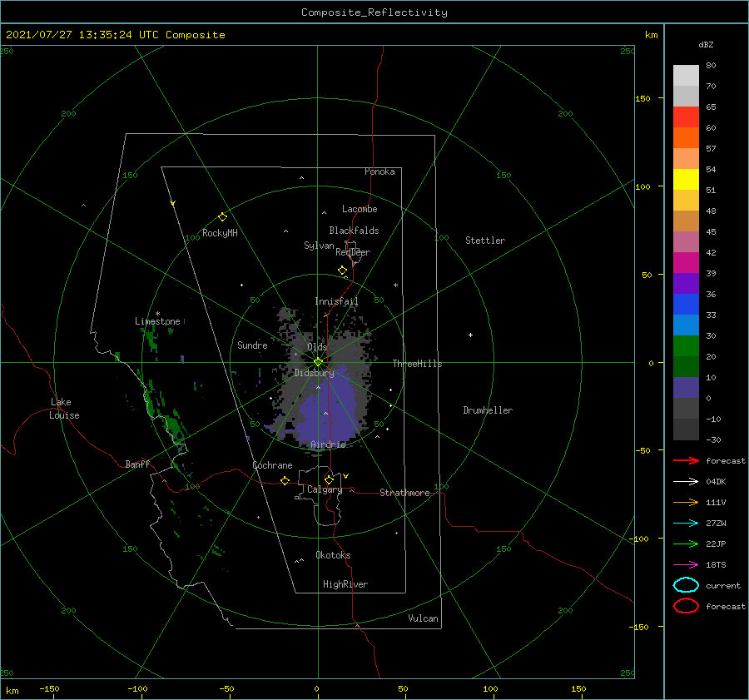This screenshot has height=700, width=749.
Task: Click the Blackfalds city label
Action: click(x=354, y=231)
